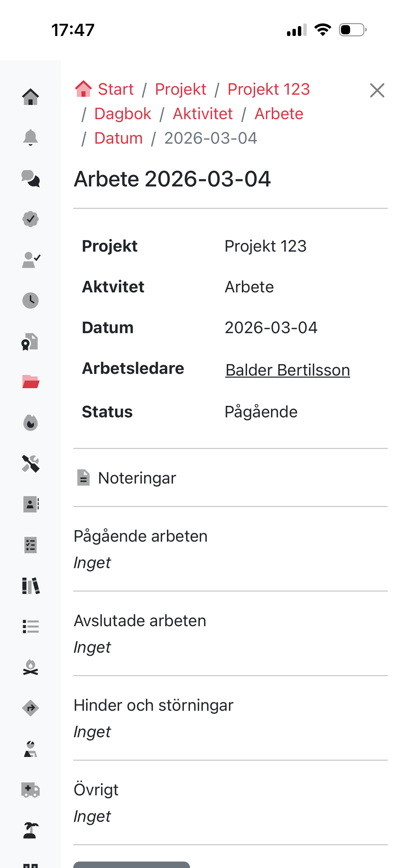This screenshot has width=400, height=868.
Task: Open the books library icon in sidebar
Action: pyautogui.click(x=31, y=586)
